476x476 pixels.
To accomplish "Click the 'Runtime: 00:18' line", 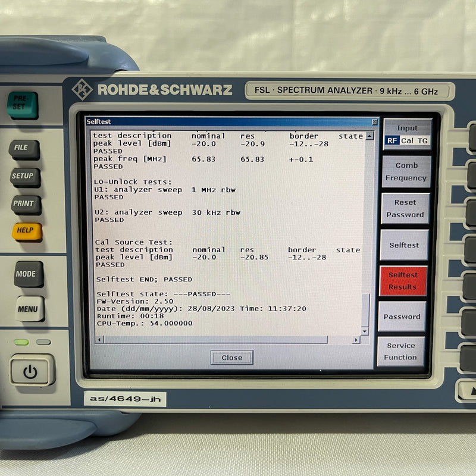I will 130,316.
